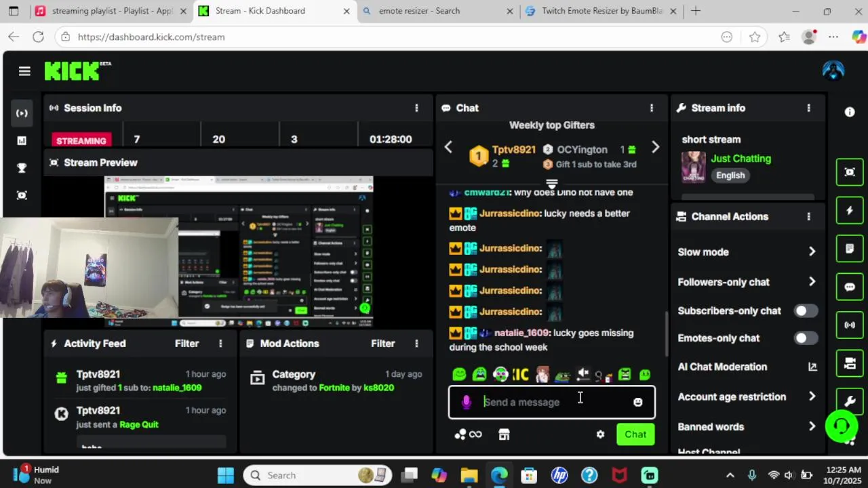The width and height of the screenshot is (868, 488).
Task: Insert the crying green blob emote
Action: coord(479,374)
